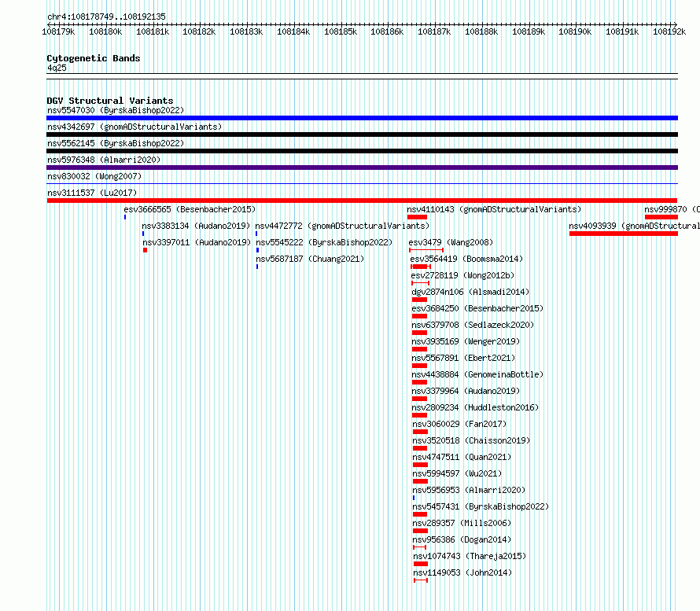Viewport: 700px width, 611px height.
Task: Open nsv1074743 (Thareja2015) variant
Action: point(470,556)
